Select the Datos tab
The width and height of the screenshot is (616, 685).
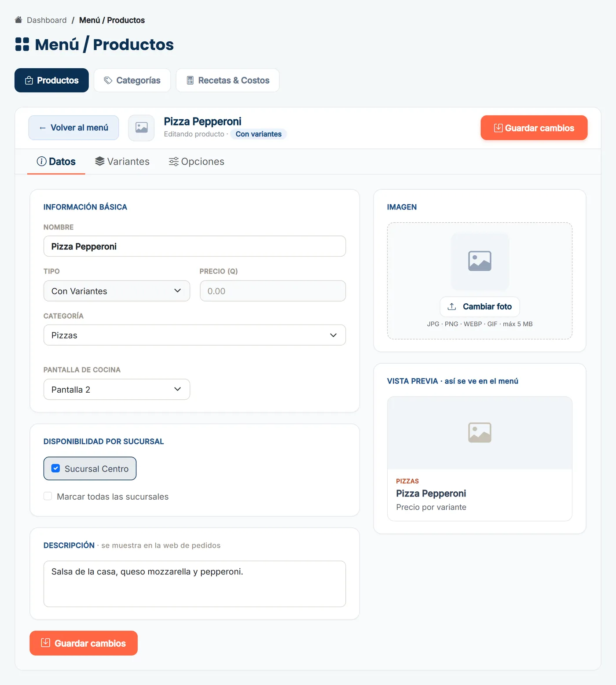[56, 162]
